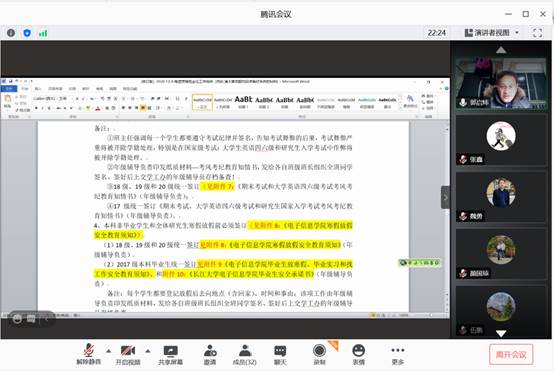Collapse the participant video sidebar
Screen dimensions: 554x372
[445, 197]
